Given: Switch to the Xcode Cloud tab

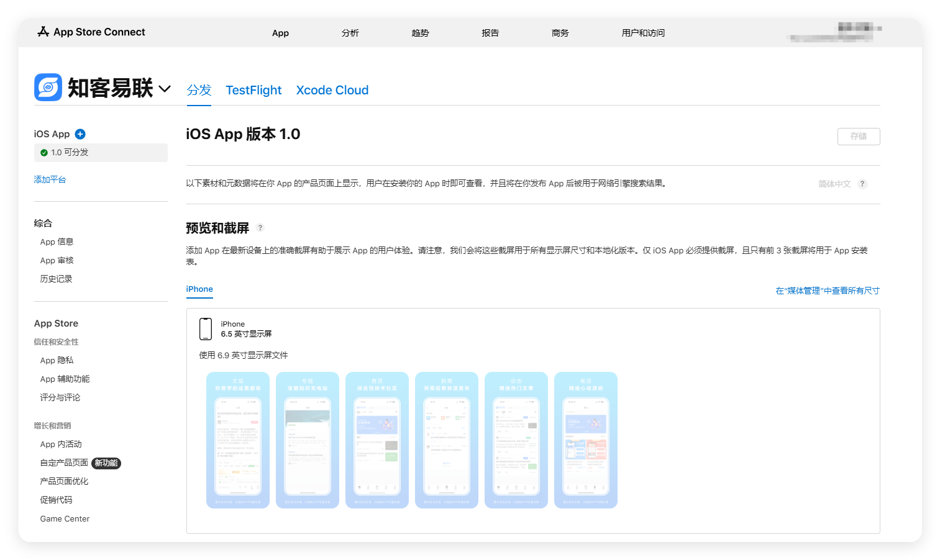Looking at the screenshot, I should [x=332, y=90].
